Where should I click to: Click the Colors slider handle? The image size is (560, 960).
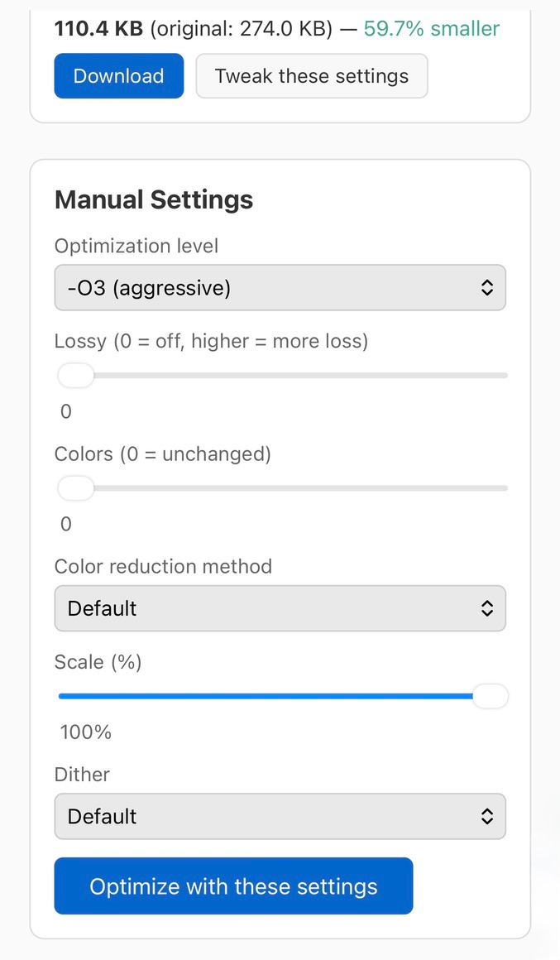(75, 487)
